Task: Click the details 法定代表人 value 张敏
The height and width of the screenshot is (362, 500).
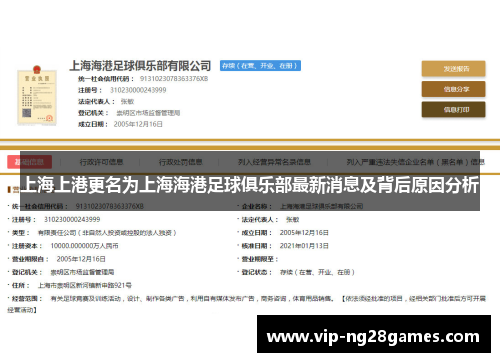Action: click(293, 219)
